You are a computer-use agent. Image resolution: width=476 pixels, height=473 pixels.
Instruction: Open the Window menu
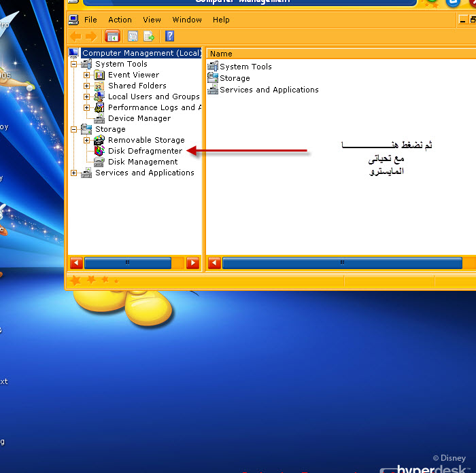pyautogui.click(x=187, y=20)
